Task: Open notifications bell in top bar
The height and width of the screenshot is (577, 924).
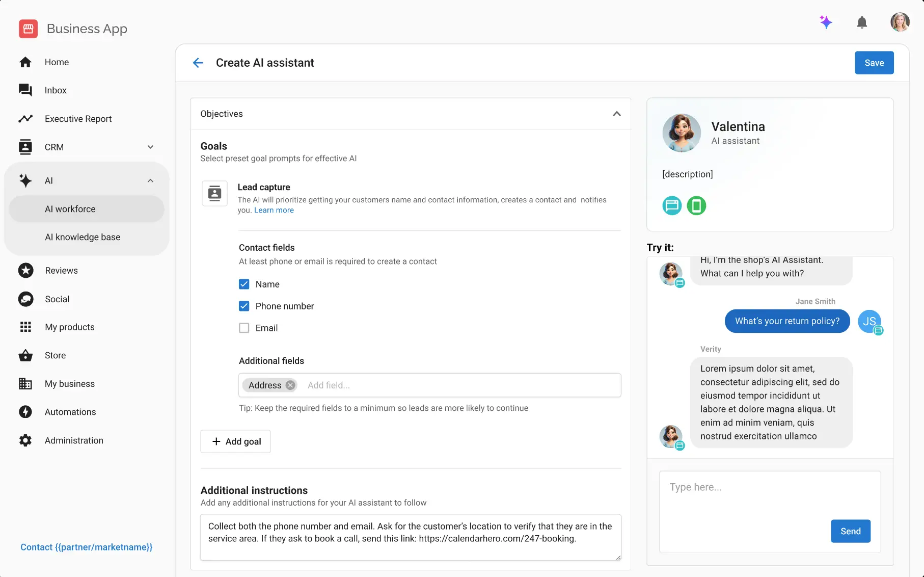Action: 861,22
